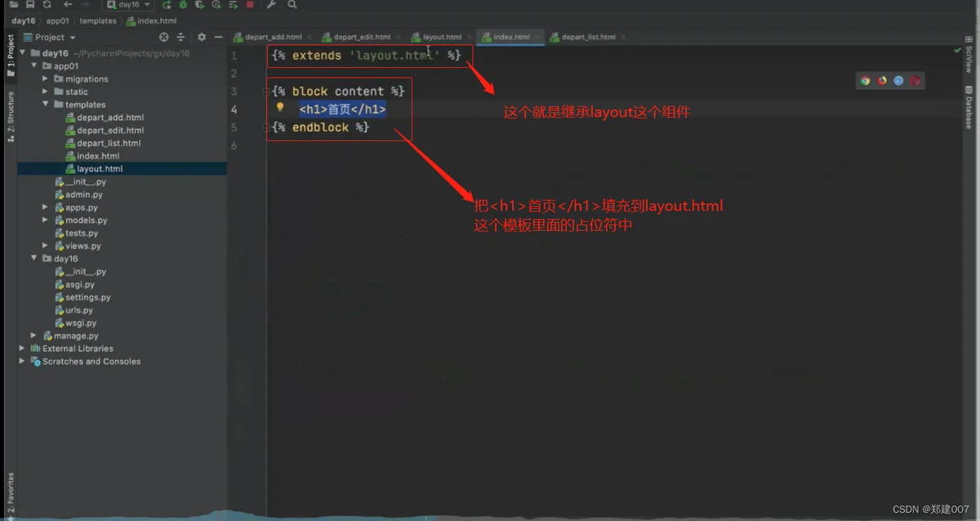
Task: Toggle the 2: Favorites tool window
Action: [x=10, y=493]
